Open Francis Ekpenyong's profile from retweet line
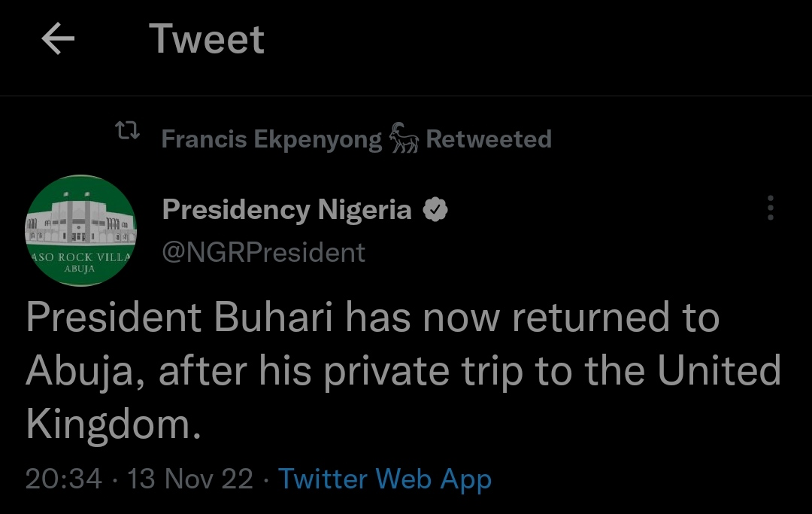This screenshot has height=514, width=812. point(271,139)
